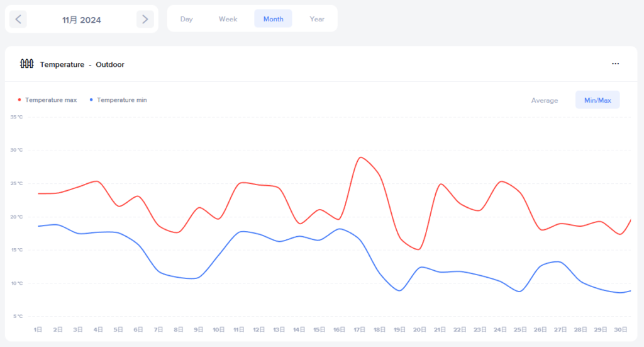This screenshot has width=644, height=347.
Task: Click the 30日 x-axis date label
Action: click(x=621, y=329)
